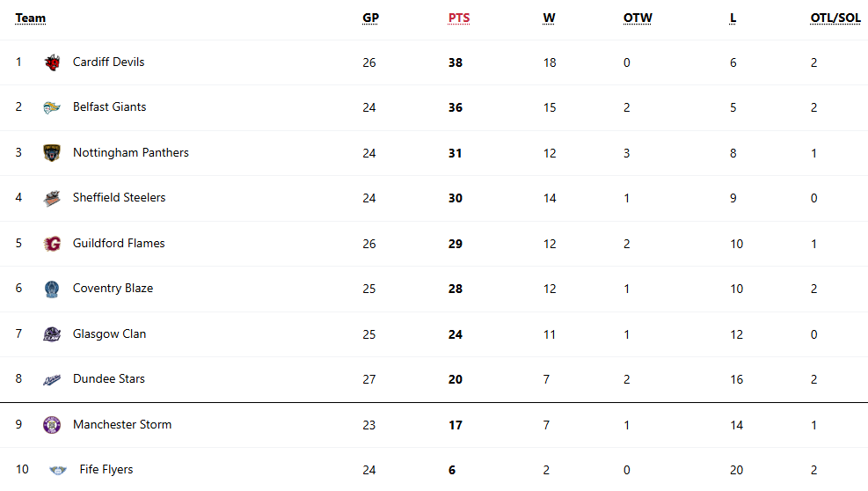
Task: Open the Fife Flyers team name link
Action: (106, 469)
